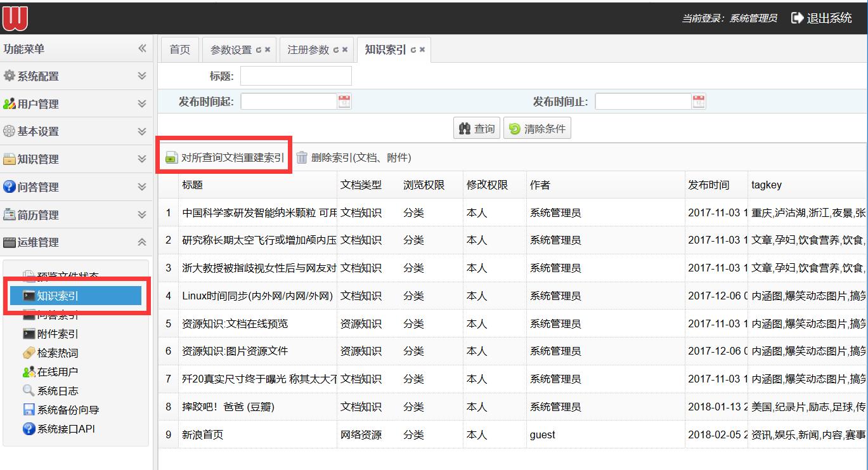
Task: Expand the 简历管理 section chevron
Action: tap(142, 214)
